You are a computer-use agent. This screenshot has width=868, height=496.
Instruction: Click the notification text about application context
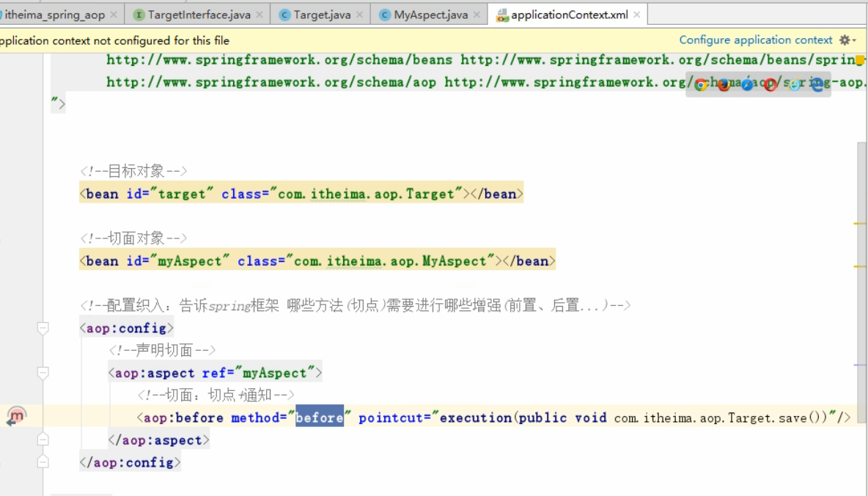click(114, 40)
